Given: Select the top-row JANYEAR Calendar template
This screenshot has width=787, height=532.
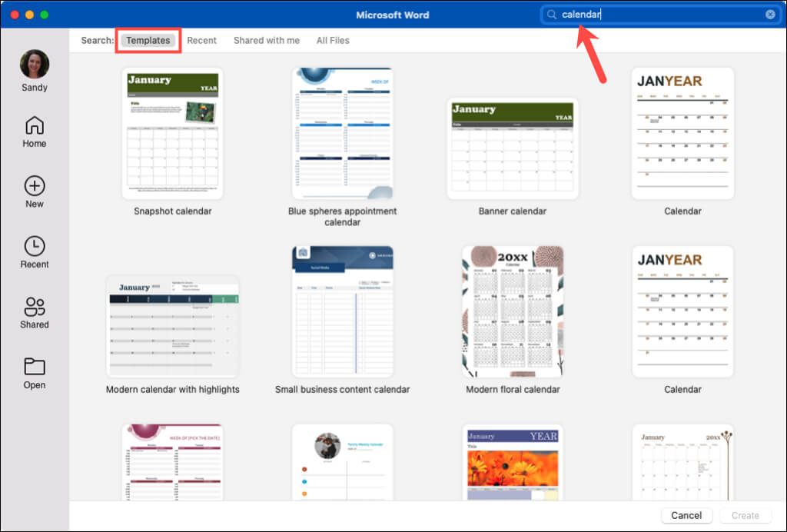Looking at the screenshot, I should pyautogui.click(x=682, y=133).
